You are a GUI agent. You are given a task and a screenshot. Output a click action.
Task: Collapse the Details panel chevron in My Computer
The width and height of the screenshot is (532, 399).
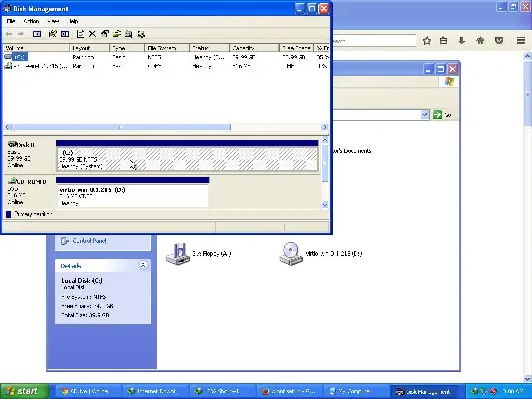tap(143, 264)
